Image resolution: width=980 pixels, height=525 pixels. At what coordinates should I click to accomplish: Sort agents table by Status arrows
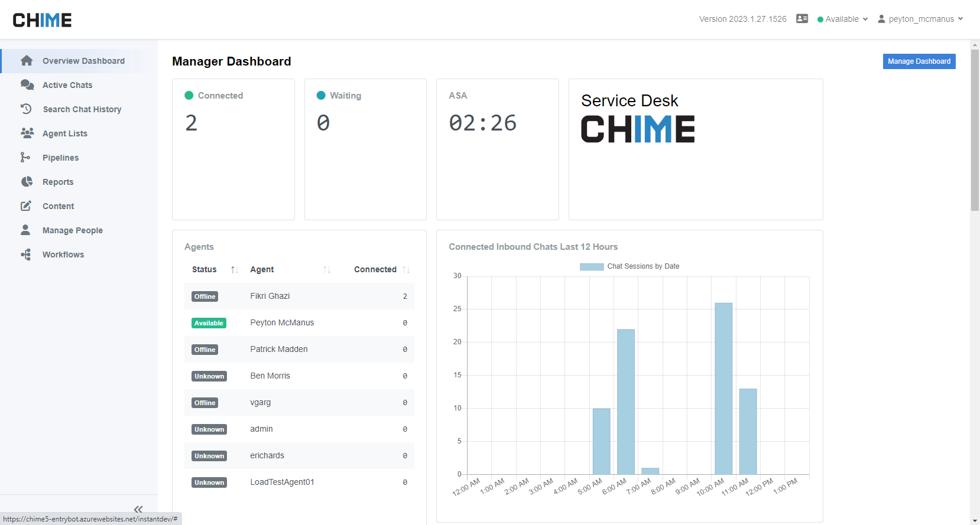click(x=234, y=269)
